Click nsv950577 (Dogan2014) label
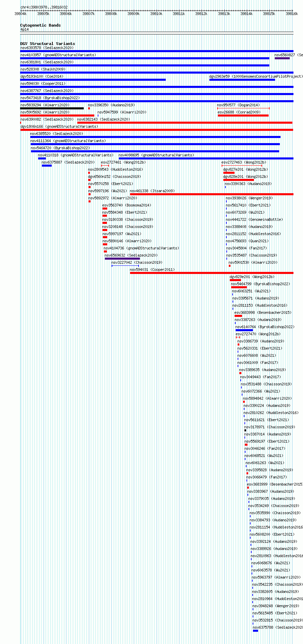 238,105
